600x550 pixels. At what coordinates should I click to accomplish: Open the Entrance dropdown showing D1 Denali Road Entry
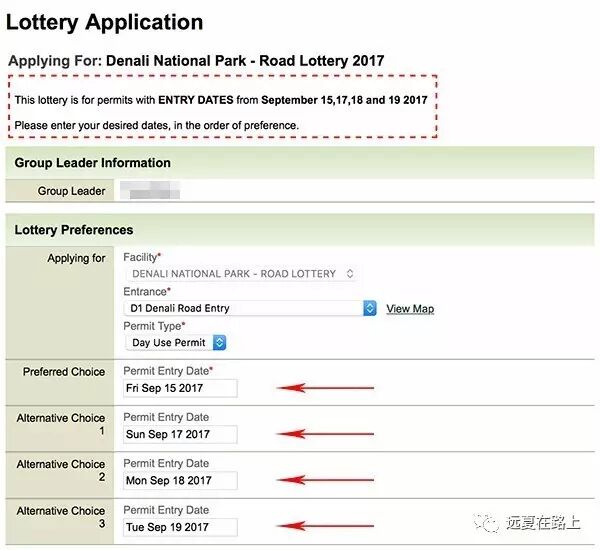point(250,308)
